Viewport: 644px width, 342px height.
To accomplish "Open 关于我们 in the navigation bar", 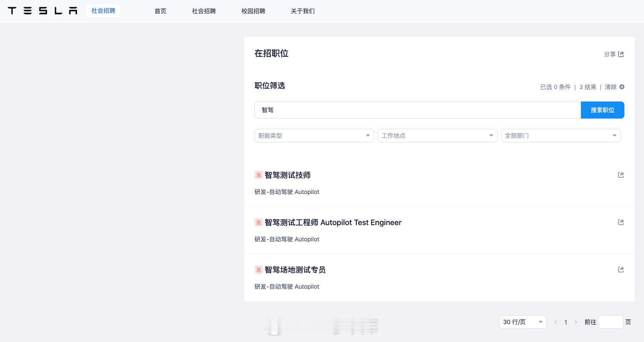I will [x=303, y=11].
